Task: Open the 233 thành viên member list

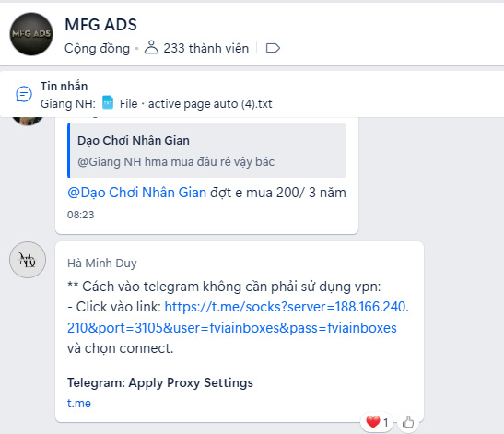Action: click(205, 48)
